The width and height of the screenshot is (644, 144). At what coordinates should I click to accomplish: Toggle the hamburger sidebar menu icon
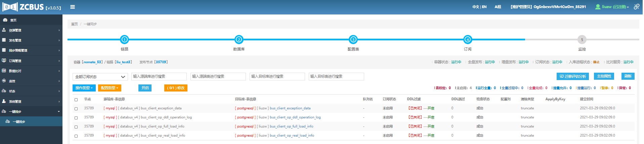pos(73,7)
